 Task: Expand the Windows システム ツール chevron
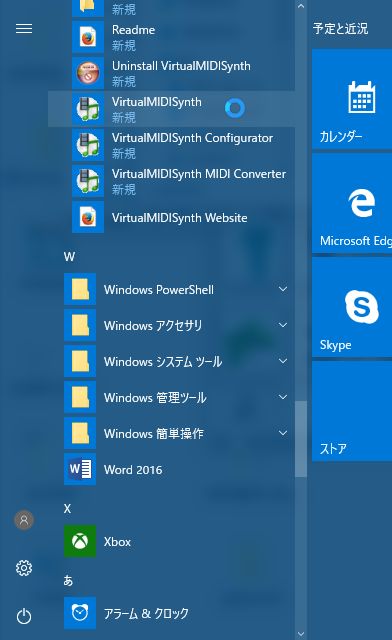pos(283,361)
